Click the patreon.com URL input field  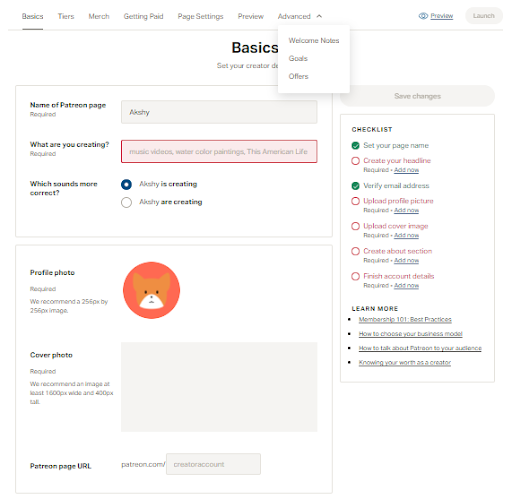213,464
